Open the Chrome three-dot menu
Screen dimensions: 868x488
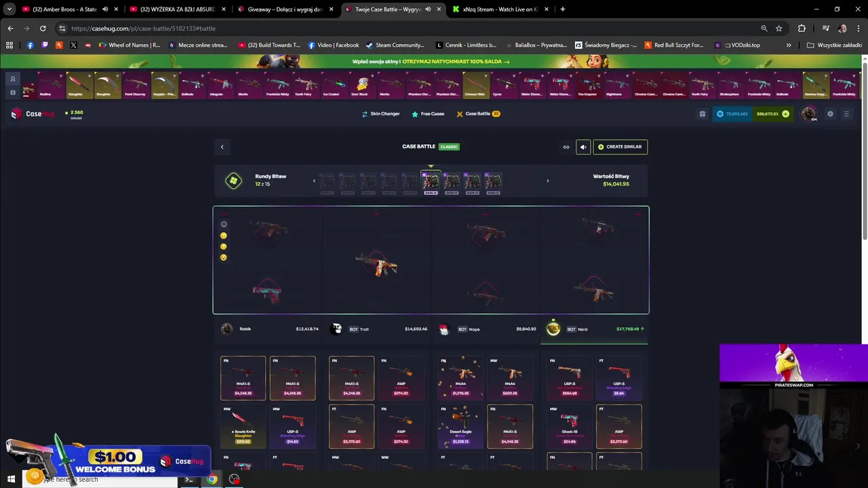[x=858, y=28]
